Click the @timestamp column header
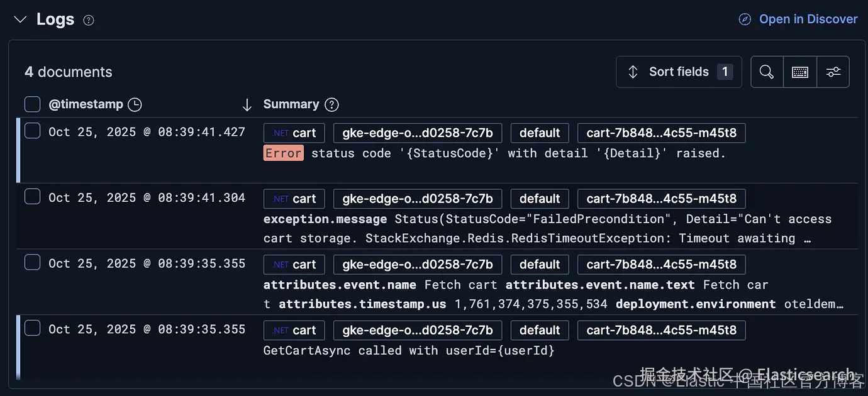This screenshot has width=868, height=396. (x=86, y=104)
